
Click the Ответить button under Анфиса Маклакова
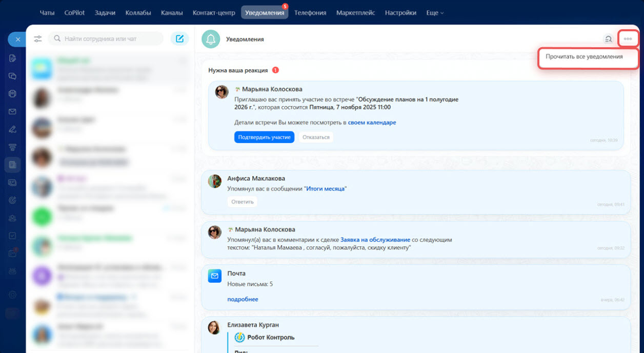point(243,202)
